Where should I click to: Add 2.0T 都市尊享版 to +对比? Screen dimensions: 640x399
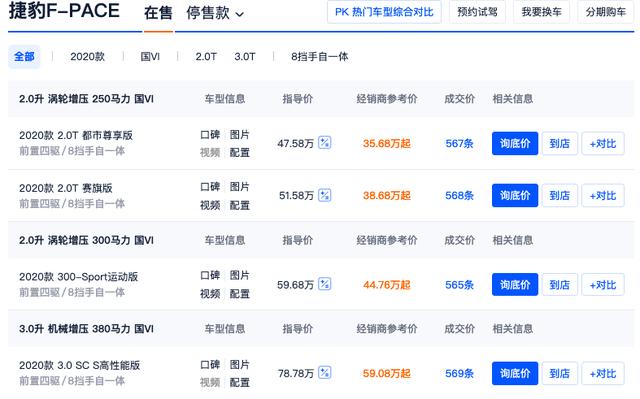pos(603,143)
